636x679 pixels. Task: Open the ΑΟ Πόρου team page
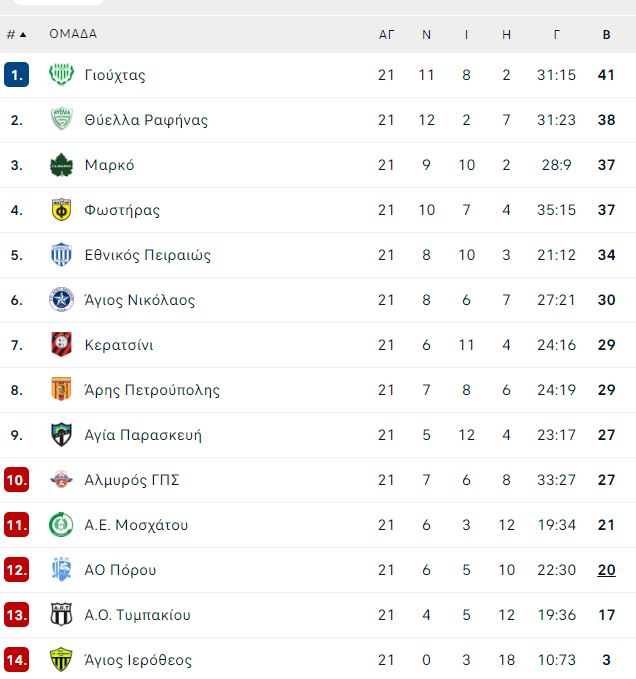pos(120,570)
